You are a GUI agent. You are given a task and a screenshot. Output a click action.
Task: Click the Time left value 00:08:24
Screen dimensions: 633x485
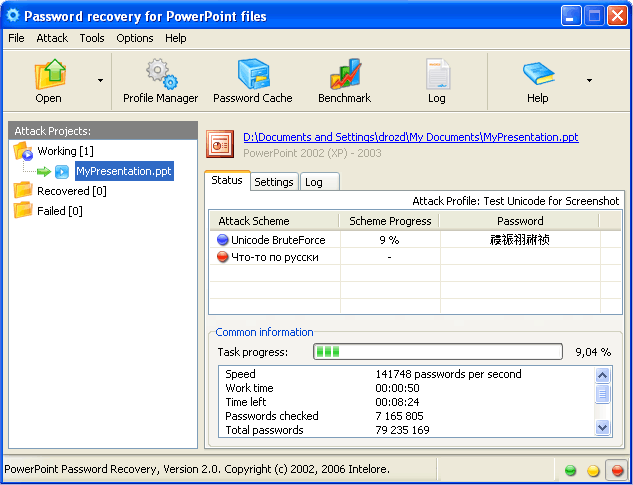(397, 402)
